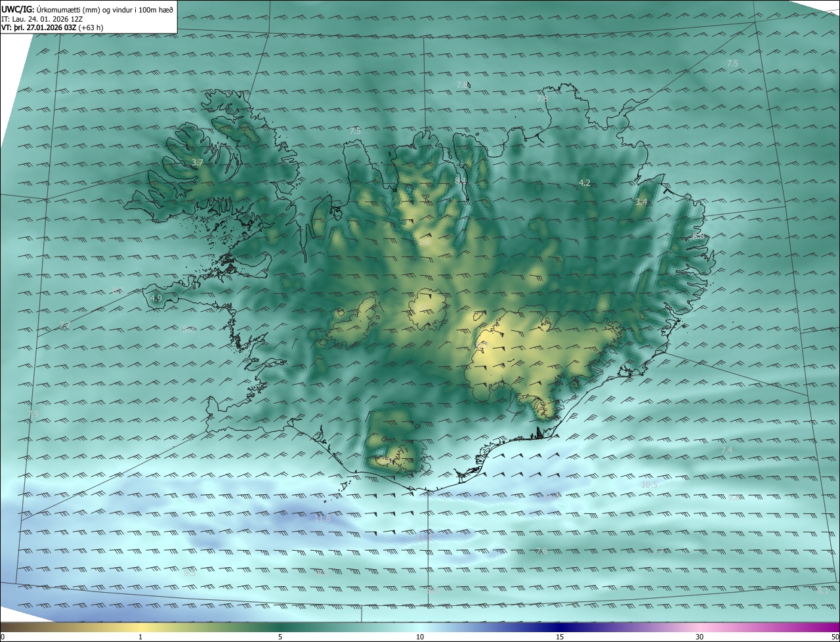Click the color scale tick labelled 10
Image resolution: width=840 pixels, height=642 pixels.
coord(420,637)
